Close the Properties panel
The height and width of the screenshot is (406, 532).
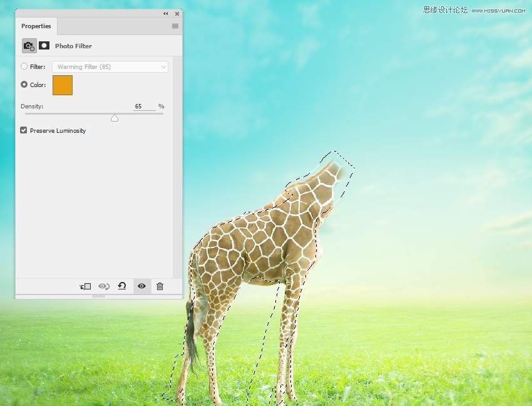(x=177, y=13)
